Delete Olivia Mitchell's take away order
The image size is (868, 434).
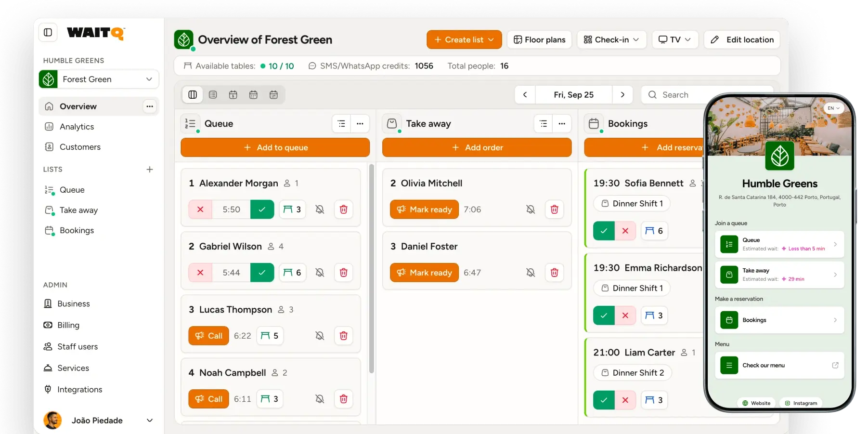pos(555,210)
